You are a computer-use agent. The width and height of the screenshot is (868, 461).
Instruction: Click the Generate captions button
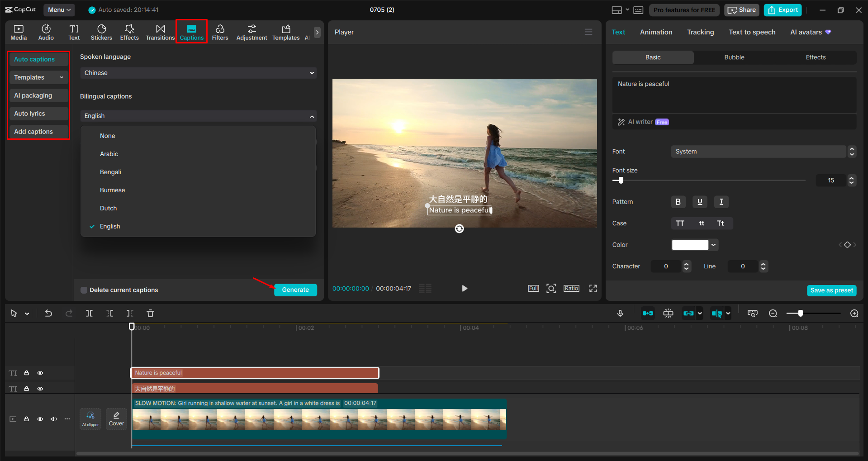click(x=295, y=290)
